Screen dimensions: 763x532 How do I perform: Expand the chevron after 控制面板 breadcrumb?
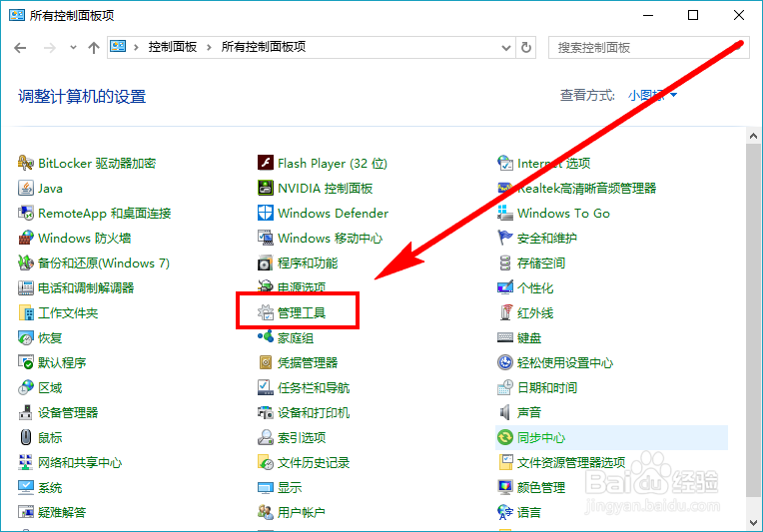tap(209, 47)
